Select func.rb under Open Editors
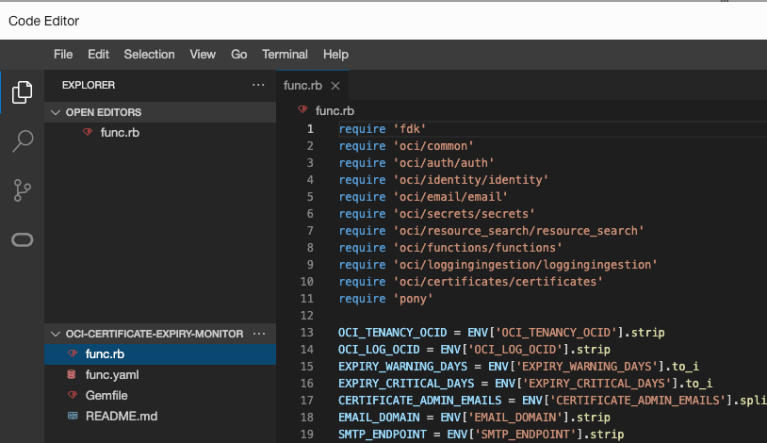 [120, 133]
